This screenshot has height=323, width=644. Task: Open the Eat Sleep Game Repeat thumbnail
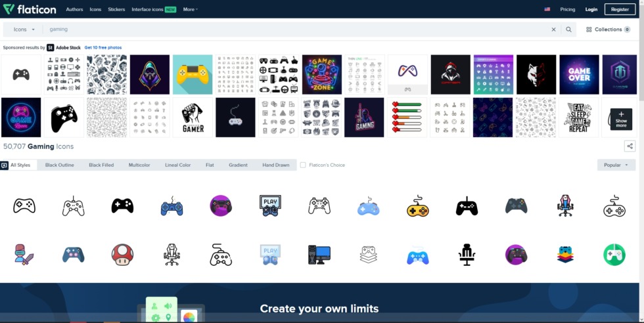(x=578, y=118)
